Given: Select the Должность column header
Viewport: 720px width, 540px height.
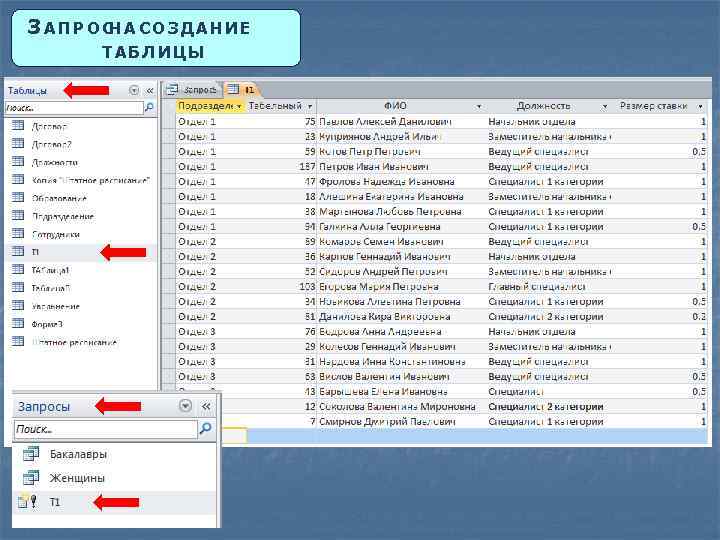Looking at the screenshot, I should point(548,106).
